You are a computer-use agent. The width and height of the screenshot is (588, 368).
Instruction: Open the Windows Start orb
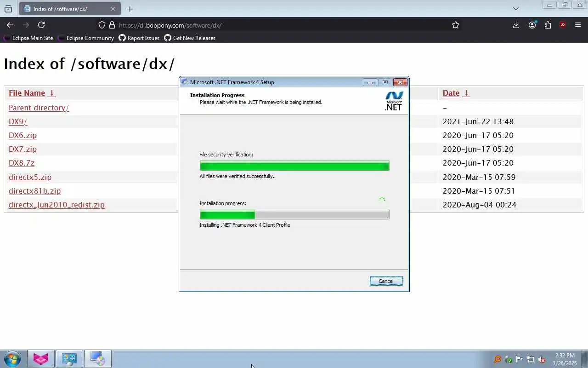click(12, 359)
